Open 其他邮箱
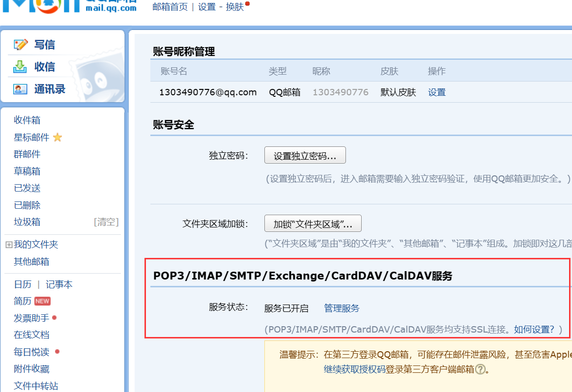The width and height of the screenshot is (572, 392). tap(31, 261)
